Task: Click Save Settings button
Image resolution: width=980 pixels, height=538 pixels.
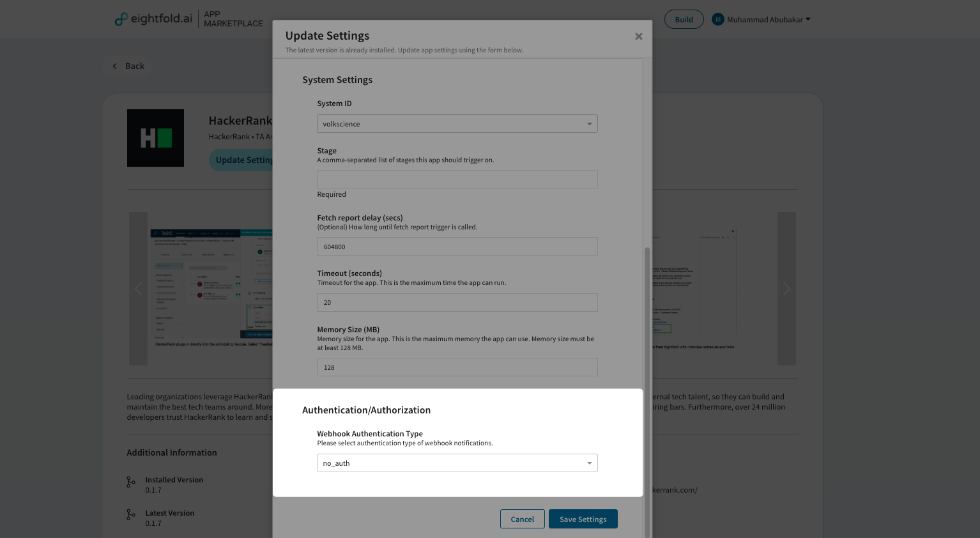Action: pyautogui.click(x=583, y=519)
